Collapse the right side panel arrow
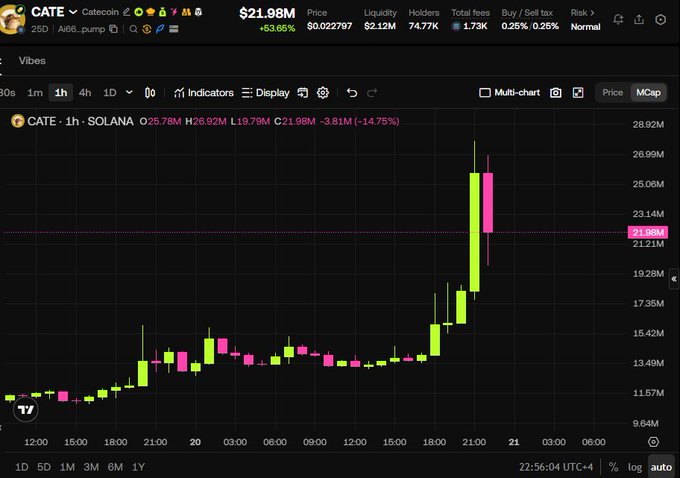The image size is (680, 478). pyautogui.click(x=674, y=279)
